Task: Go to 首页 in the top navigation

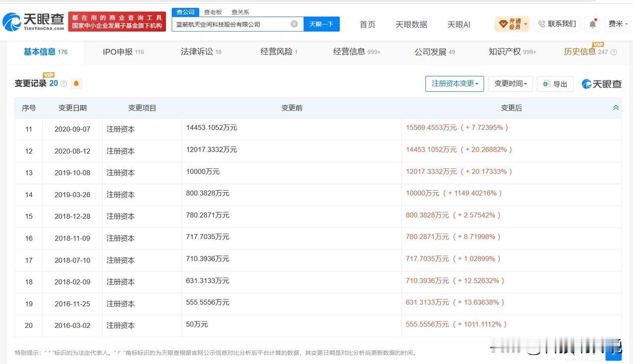Action: (367, 24)
